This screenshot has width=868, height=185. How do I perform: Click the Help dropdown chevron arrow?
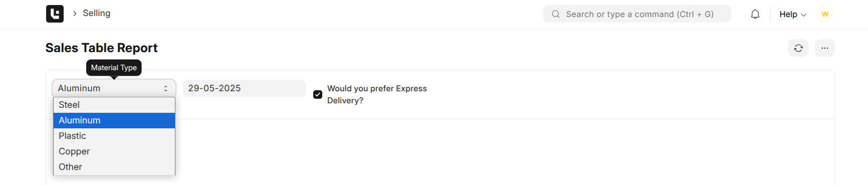point(803,15)
